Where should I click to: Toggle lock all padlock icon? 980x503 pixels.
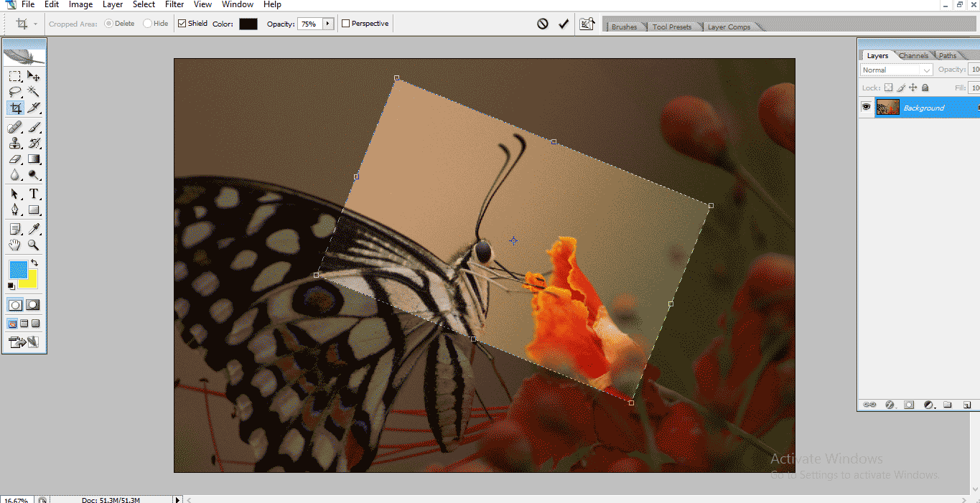click(x=925, y=88)
